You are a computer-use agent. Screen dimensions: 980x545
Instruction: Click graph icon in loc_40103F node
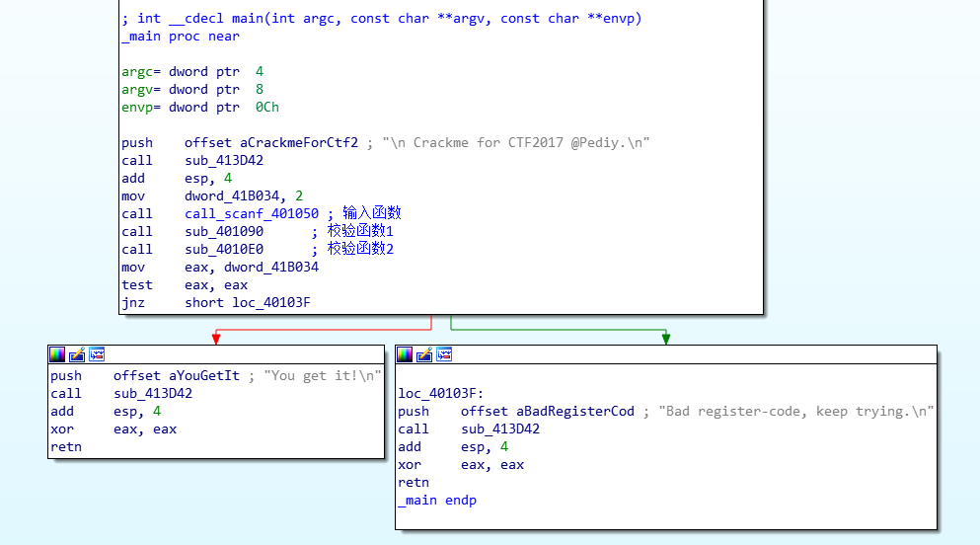tap(444, 355)
